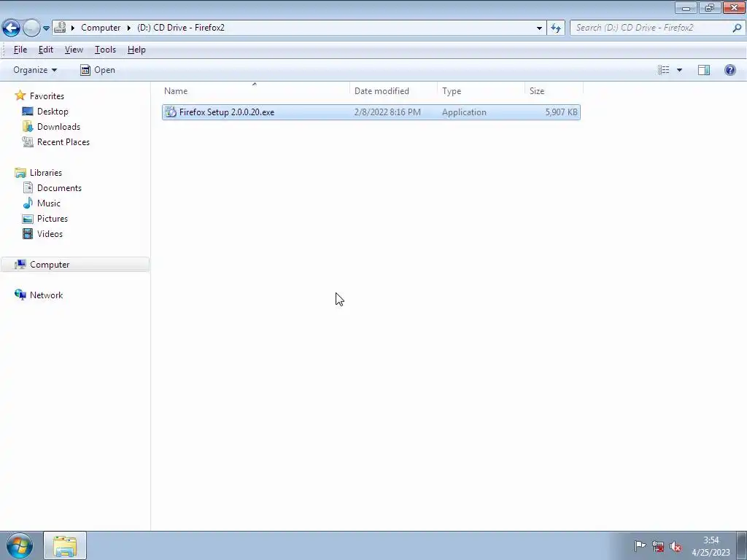747x560 pixels.
Task: Select Network in the navigation pane
Action: point(46,295)
